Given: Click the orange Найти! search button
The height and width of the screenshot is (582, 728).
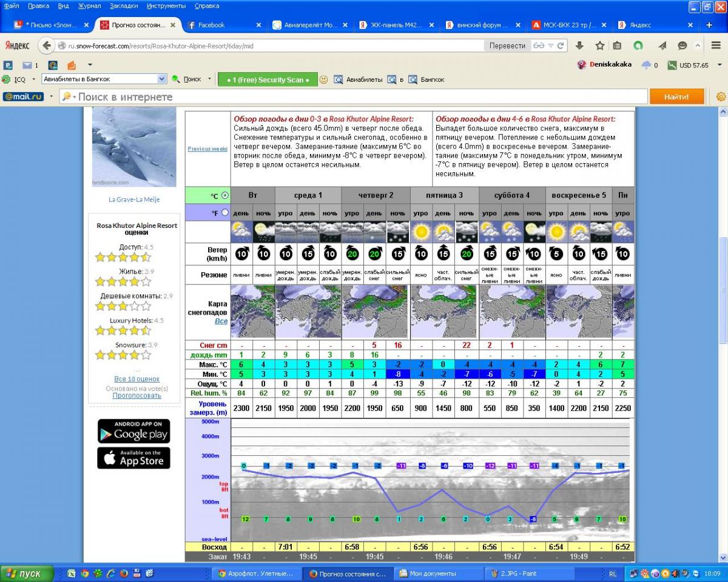Looking at the screenshot, I should [x=676, y=96].
